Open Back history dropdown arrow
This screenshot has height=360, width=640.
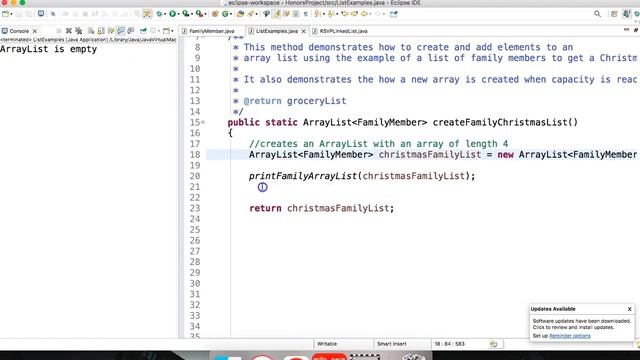pos(370,14)
